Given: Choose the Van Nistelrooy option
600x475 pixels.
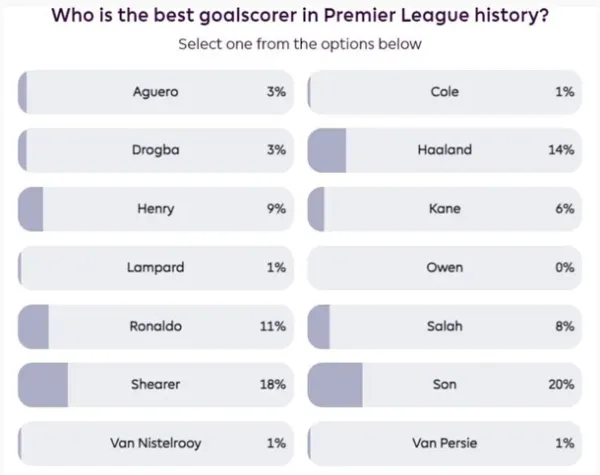Looking at the screenshot, I should pos(154,442).
